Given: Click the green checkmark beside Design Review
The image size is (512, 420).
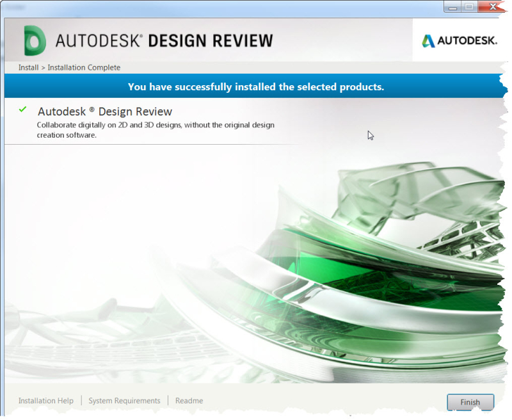Looking at the screenshot, I should [x=23, y=109].
